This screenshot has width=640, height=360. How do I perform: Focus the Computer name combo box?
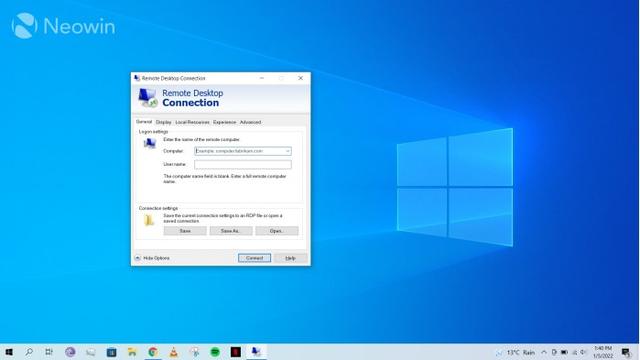243,151
